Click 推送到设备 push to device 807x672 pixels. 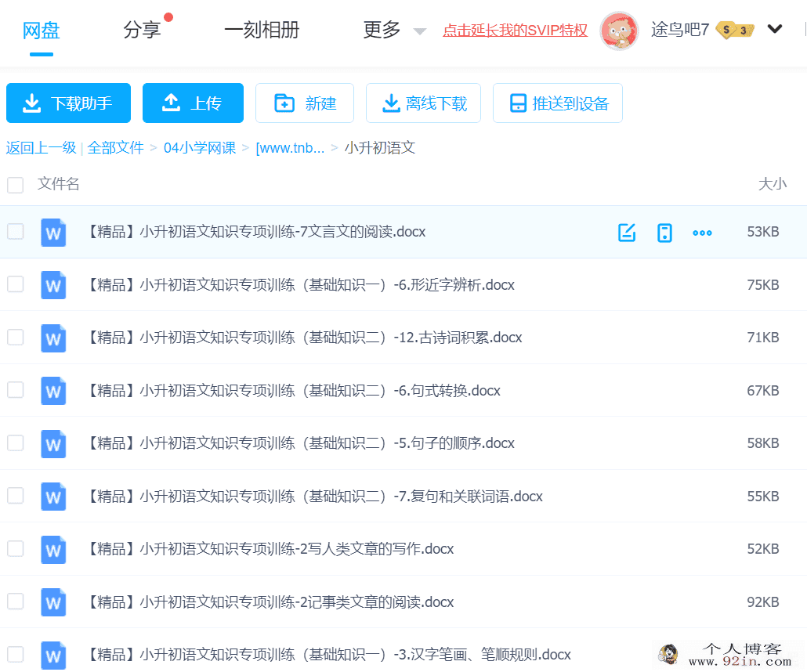(x=558, y=103)
